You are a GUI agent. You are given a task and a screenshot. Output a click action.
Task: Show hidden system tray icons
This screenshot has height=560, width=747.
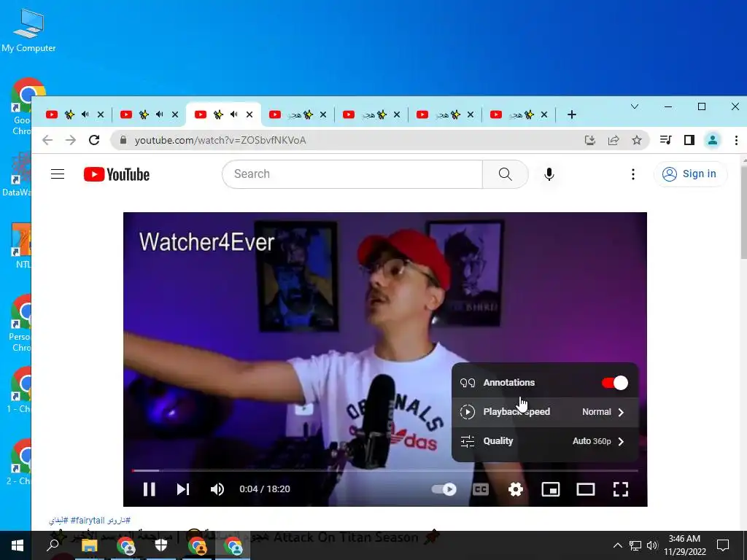coord(617,545)
